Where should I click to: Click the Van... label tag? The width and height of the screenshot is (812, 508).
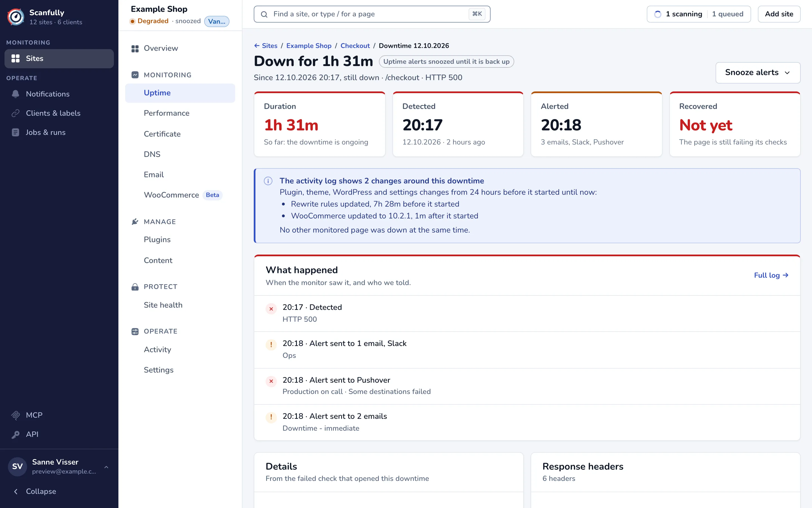217,21
